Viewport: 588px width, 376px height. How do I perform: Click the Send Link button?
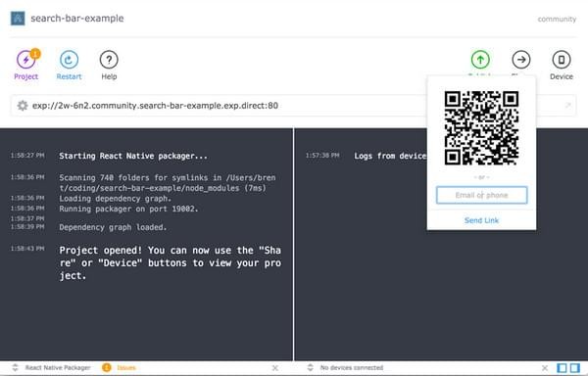(x=481, y=220)
